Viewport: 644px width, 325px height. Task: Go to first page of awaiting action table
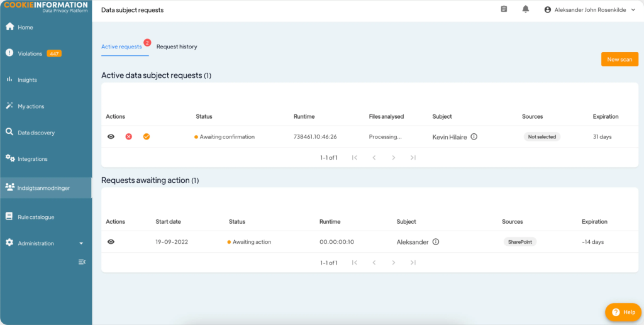(355, 263)
